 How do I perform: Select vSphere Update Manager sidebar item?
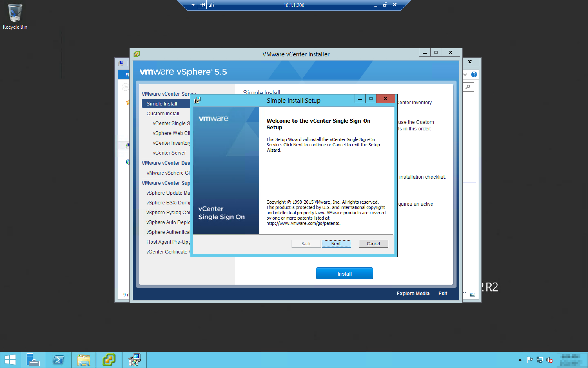tap(168, 193)
